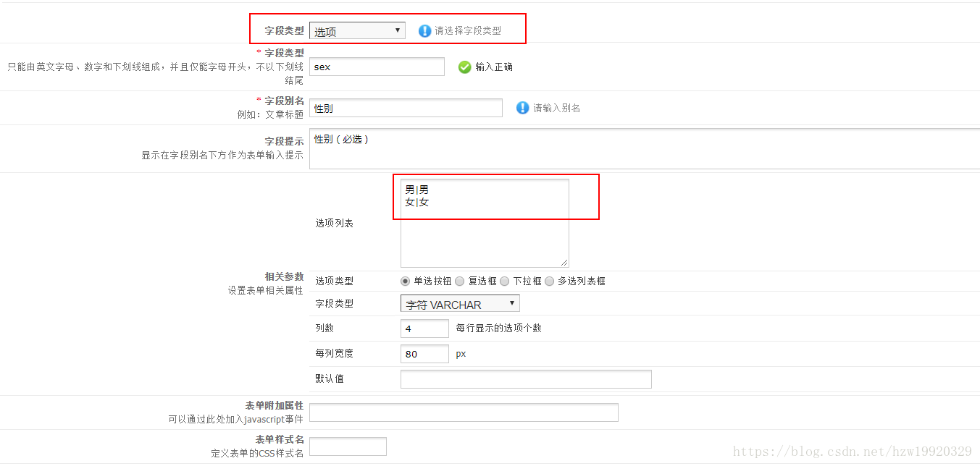Click the green checkmark icon beside 输入正确
Viewport: 980px width, 466px height.
[x=465, y=67]
